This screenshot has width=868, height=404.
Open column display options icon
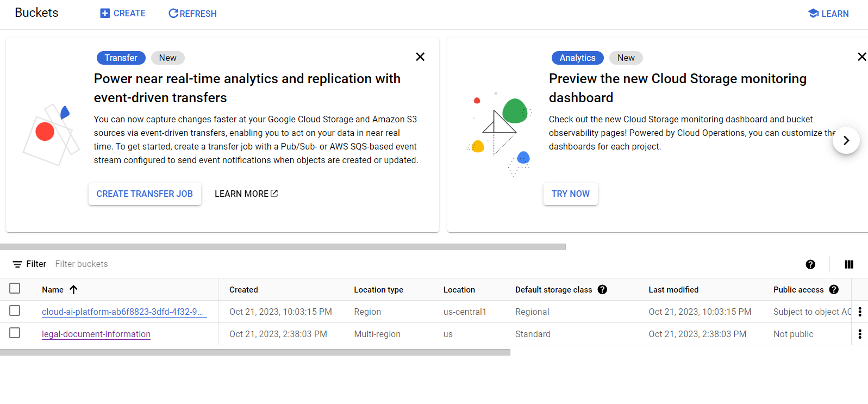[849, 264]
